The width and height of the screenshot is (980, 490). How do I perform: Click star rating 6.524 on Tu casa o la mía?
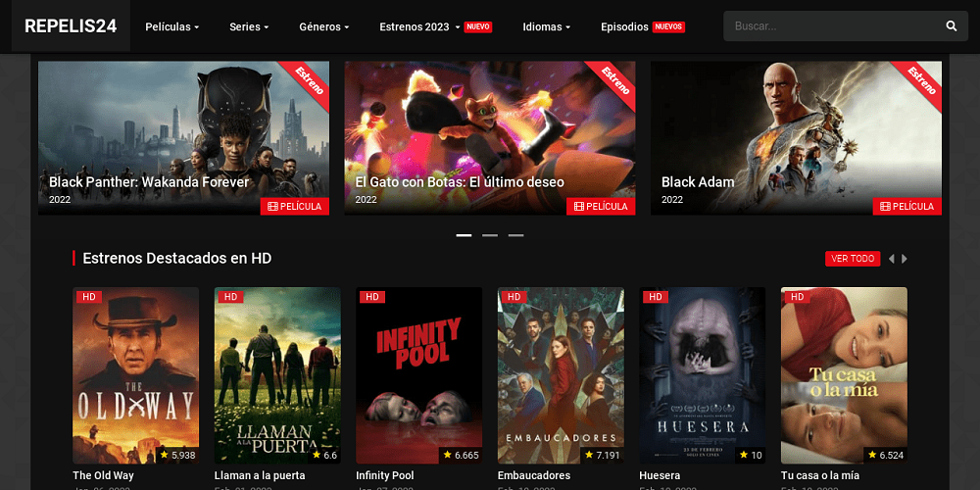[886, 455]
